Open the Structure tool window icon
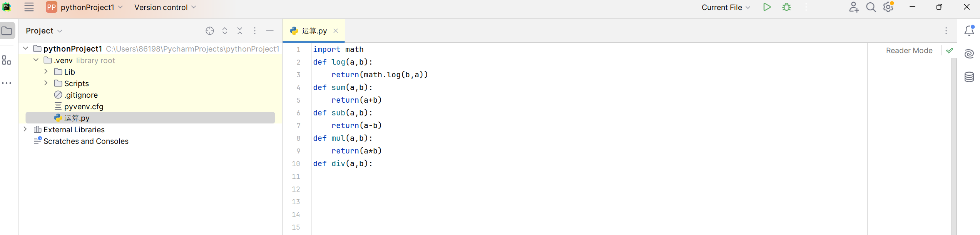 point(7,60)
